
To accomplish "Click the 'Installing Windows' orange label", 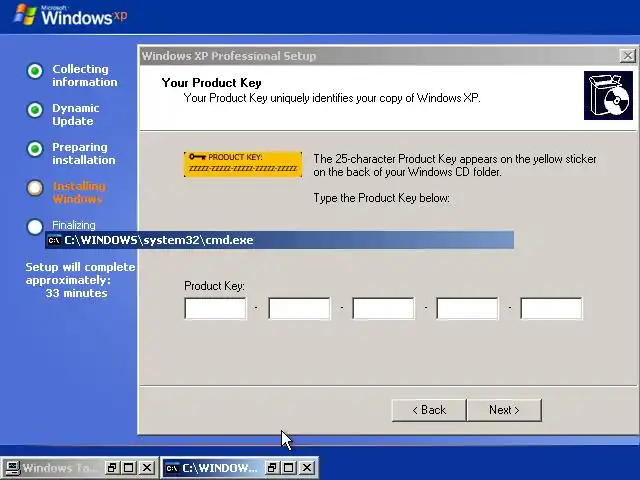I will coord(79,192).
